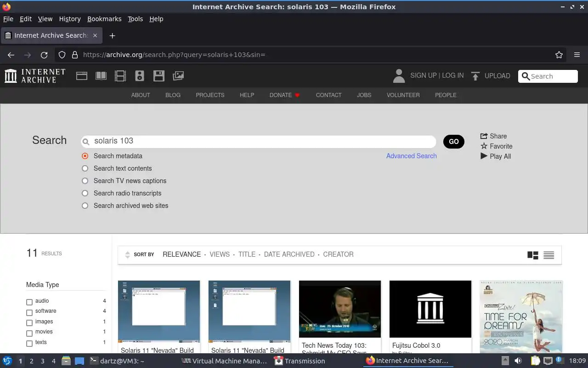Sort results by TITLE
The image size is (588, 368).
[x=247, y=254]
